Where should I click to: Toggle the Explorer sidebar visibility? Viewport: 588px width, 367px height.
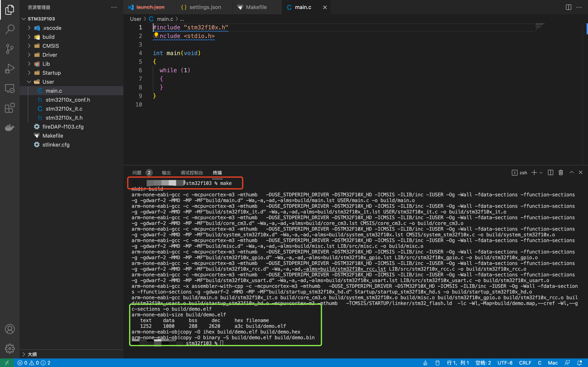(x=10, y=10)
